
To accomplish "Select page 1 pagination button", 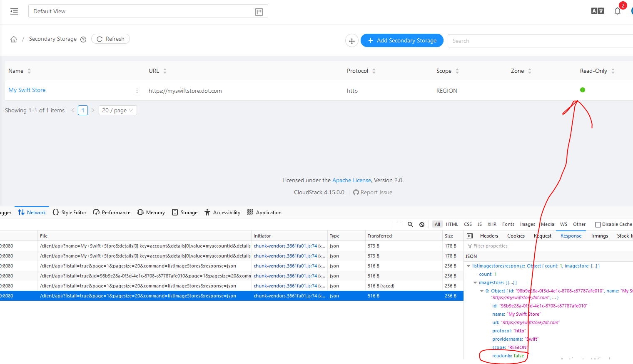I will pyautogui.click(x=83, y=110).
